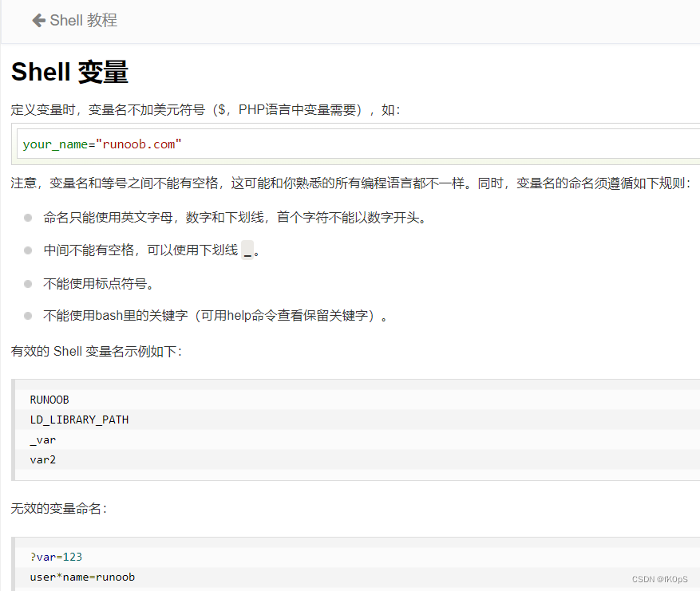The image size is (700, 591).
Task: Click the underscore symbol in the underline rule
Action: 247,248
